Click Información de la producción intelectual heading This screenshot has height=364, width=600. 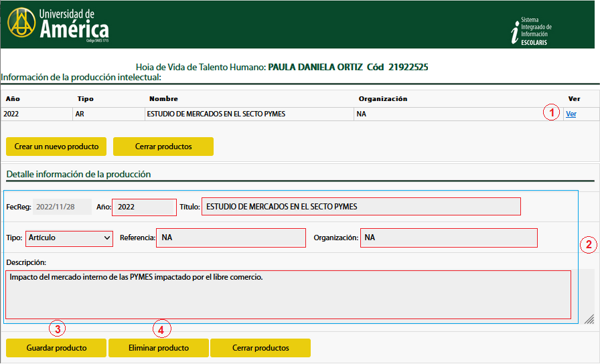[x=81, y=77]
